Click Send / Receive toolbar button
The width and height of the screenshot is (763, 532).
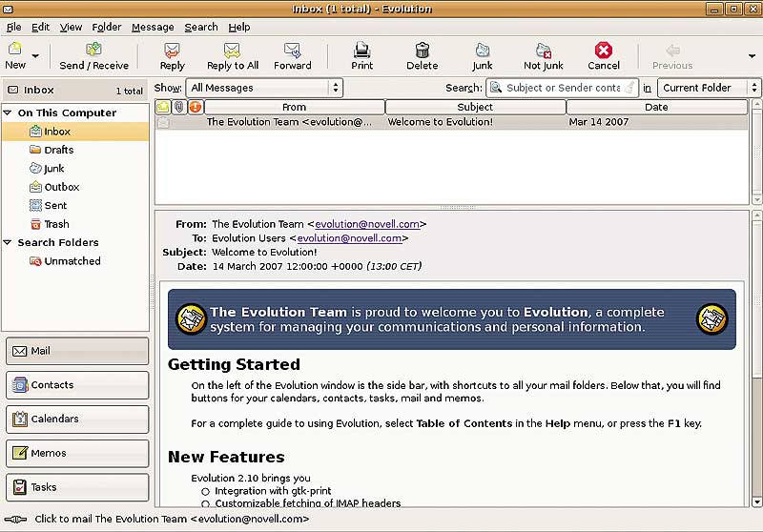pos(93,55)
